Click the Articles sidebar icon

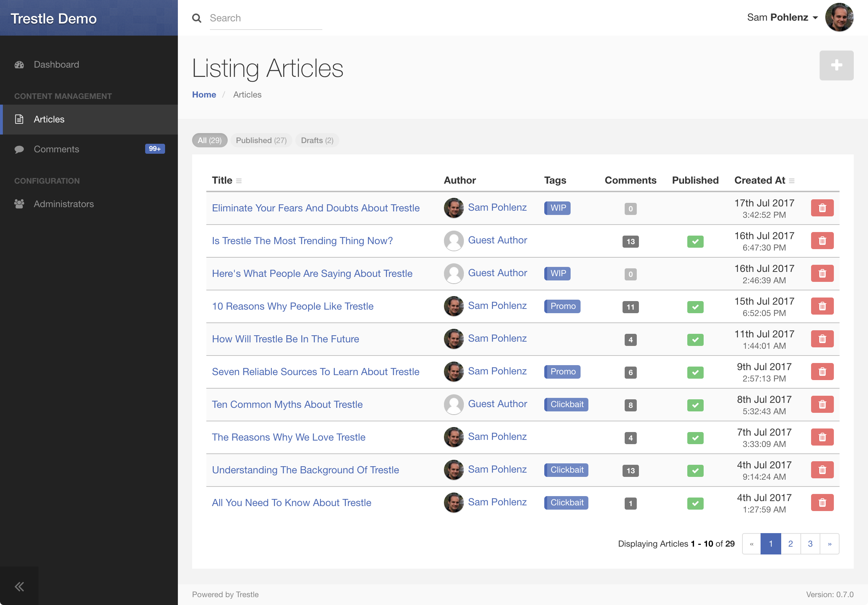point(19,119)
